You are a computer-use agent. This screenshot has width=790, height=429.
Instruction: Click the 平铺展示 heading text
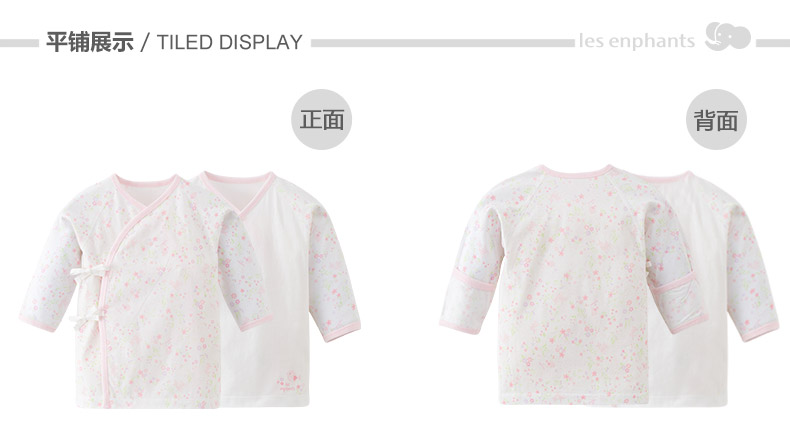coord(90,41)
